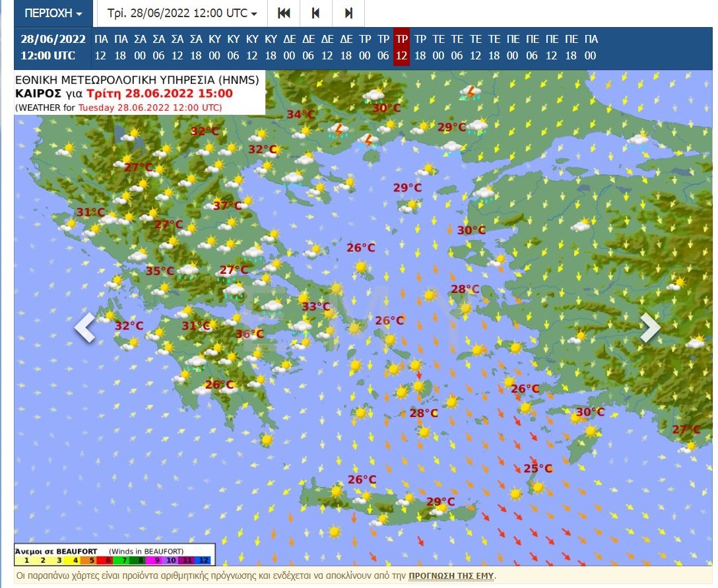
Task: Select the final ΠΑ 00 time slot
Action: click(x=591, y=47)
